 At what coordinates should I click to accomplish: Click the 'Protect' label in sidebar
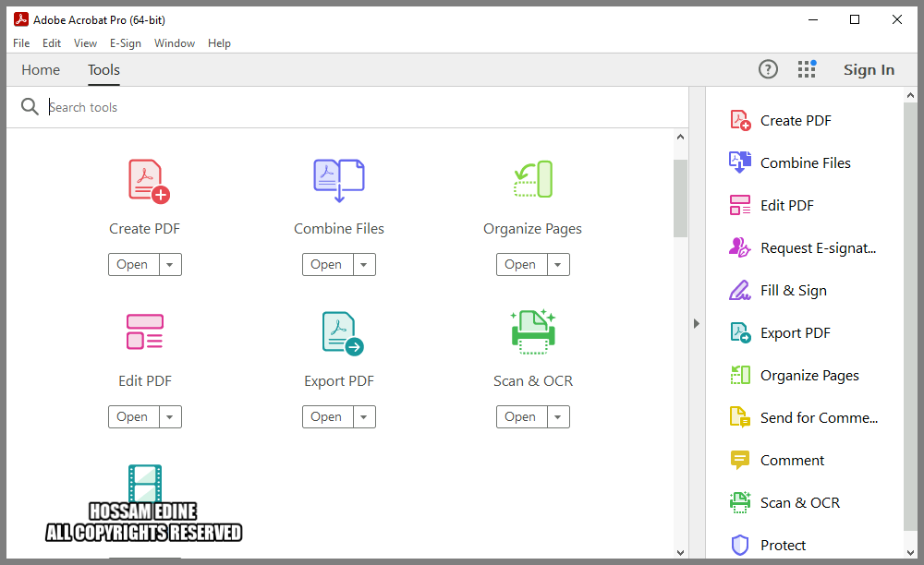pos(783,546)
